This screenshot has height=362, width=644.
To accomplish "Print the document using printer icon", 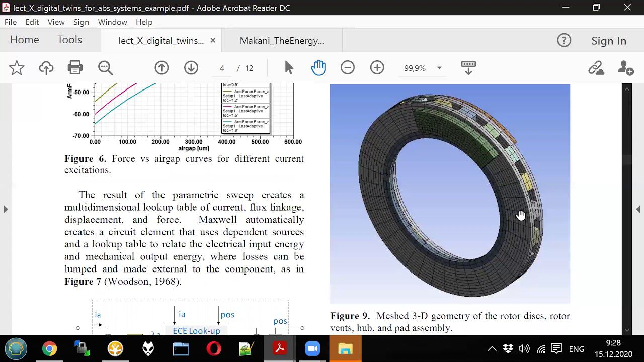I will click(75, 68).
